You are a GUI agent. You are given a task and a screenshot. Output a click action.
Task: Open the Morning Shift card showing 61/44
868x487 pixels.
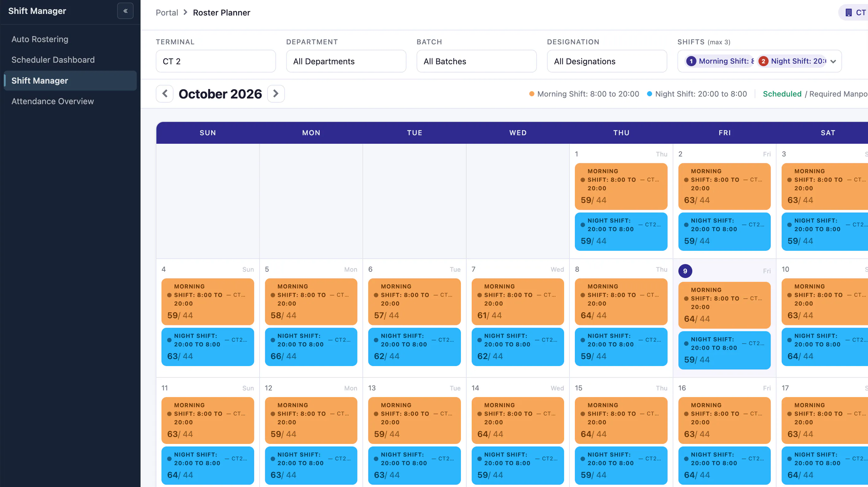pyautogui.click(x=518, y=302)
